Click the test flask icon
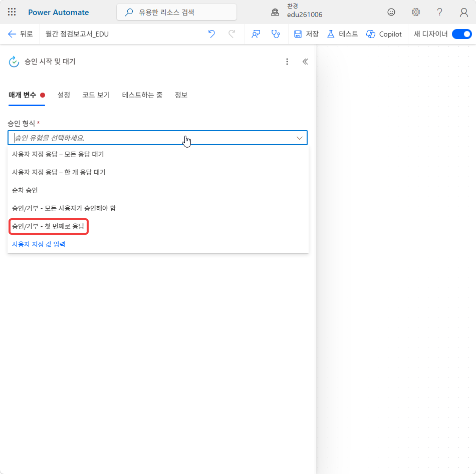The height and width of the screenshot is (474, 476). (331, 34)
